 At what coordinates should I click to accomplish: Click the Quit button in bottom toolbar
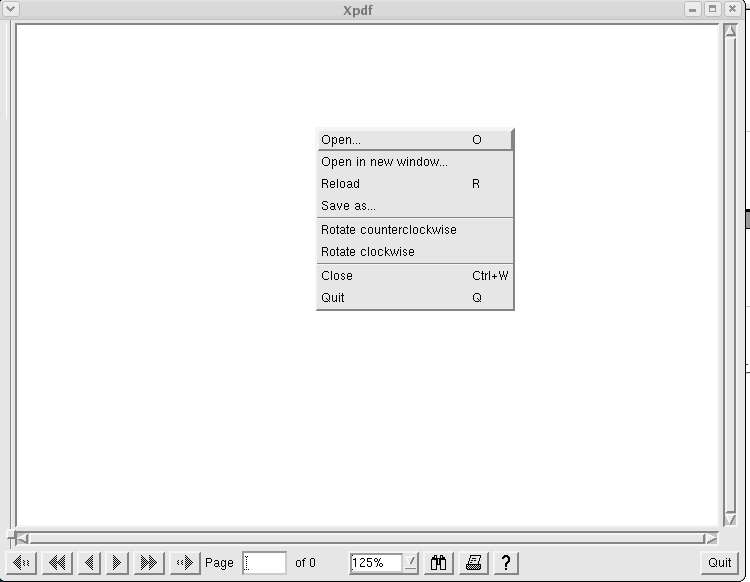point(719,563)
